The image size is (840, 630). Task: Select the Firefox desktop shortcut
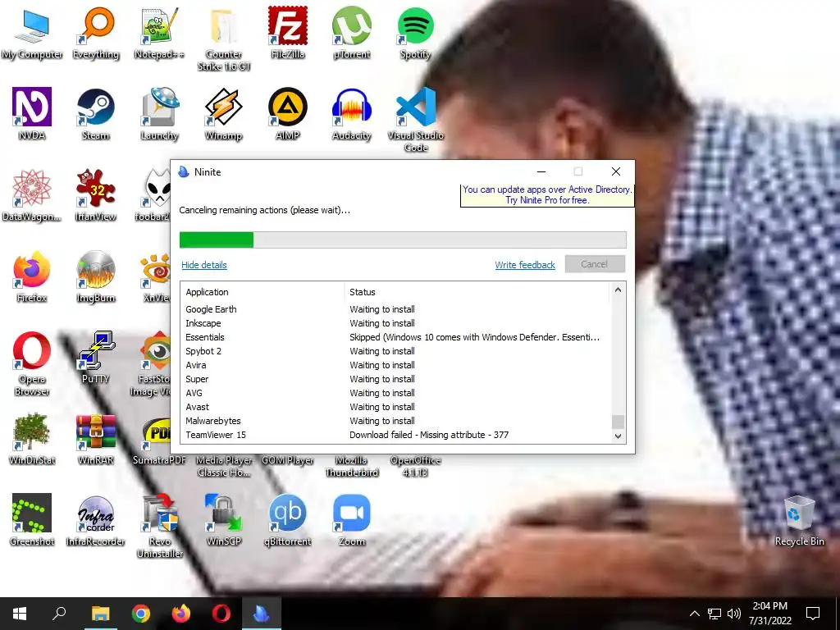coord(32,276)
